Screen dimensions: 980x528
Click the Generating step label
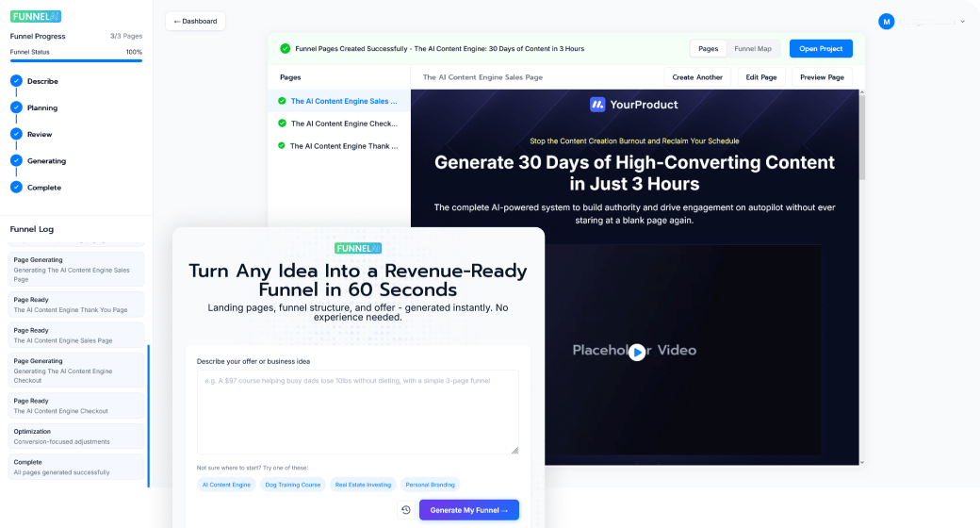(x=46, y=161)
